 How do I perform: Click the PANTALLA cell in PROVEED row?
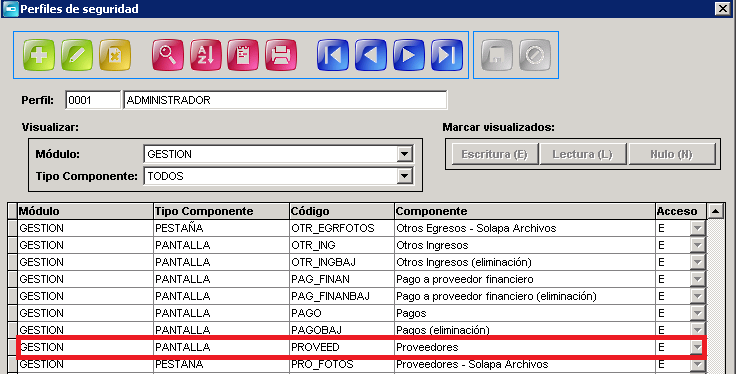pos(222,347)
